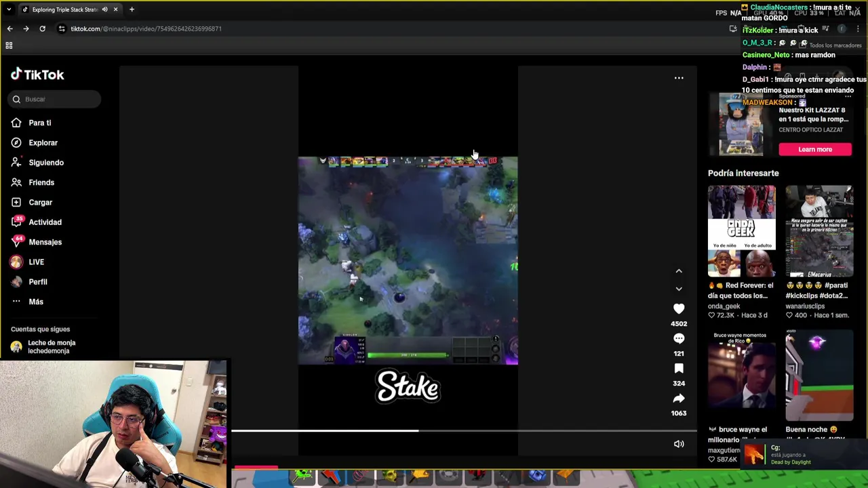
Task: Open the wanariusclips channel link
Action: click(x=805, y=306)
